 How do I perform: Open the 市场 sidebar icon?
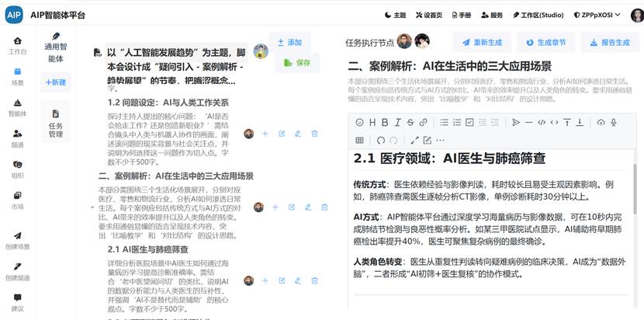pyautogui.click(x=17, y=200)
